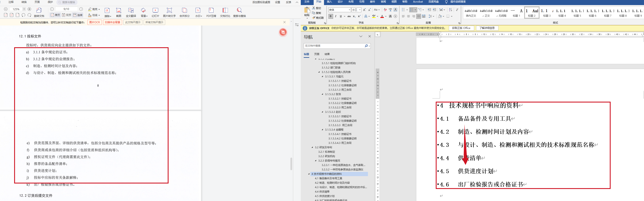The height and width of the screenshot is (201, 644).
Task: Click the 图片OCR button
Action: [x=94, y=22]
